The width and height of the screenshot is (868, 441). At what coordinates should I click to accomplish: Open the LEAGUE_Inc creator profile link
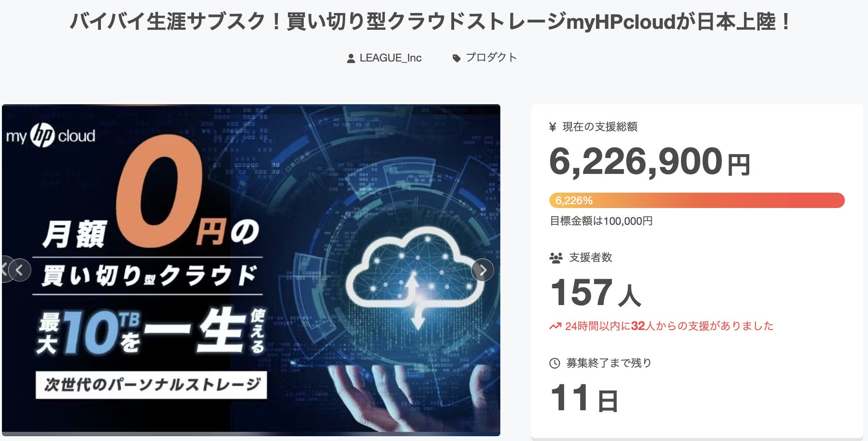coord(390,58)
